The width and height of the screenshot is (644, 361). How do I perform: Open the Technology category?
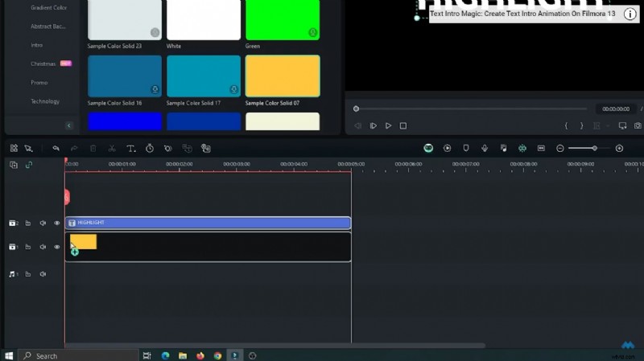45,101
